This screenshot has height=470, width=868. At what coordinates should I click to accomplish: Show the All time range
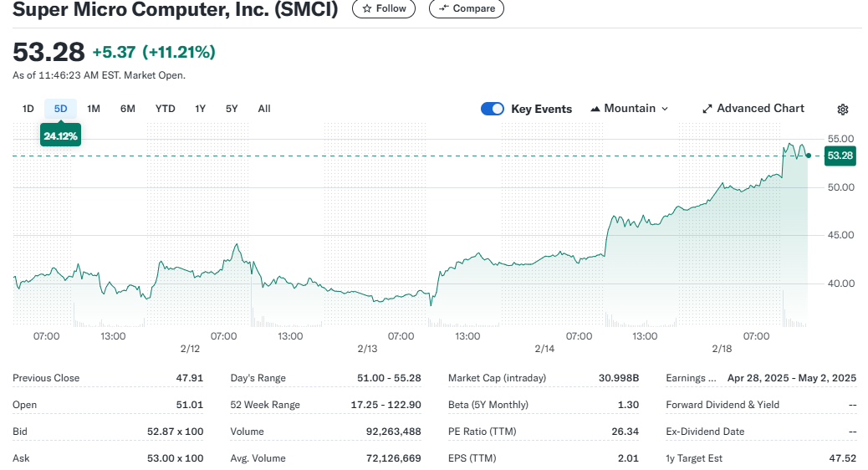click(264, 109)
